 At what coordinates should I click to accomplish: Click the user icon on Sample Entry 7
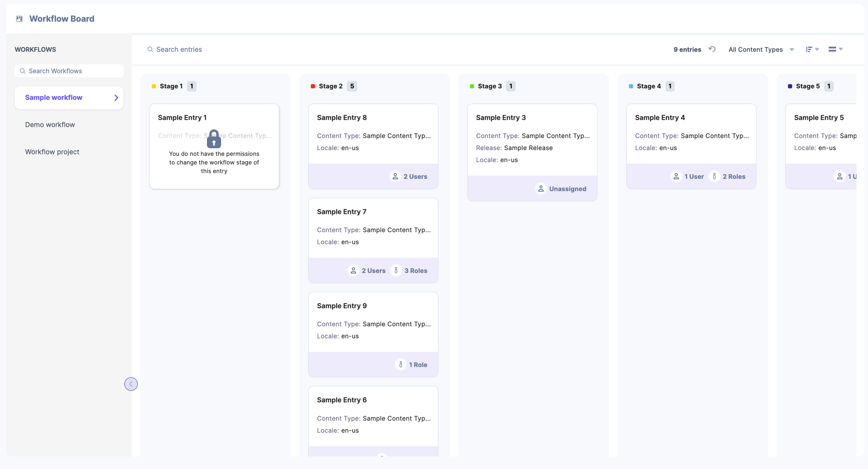tap(353, 270)
